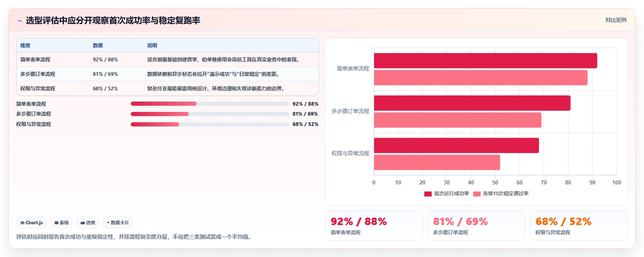Image resolution: width=644 pixels, height=257 pixels.
Task: Click the Chart.js tag chip
Action: click(32, 223)
